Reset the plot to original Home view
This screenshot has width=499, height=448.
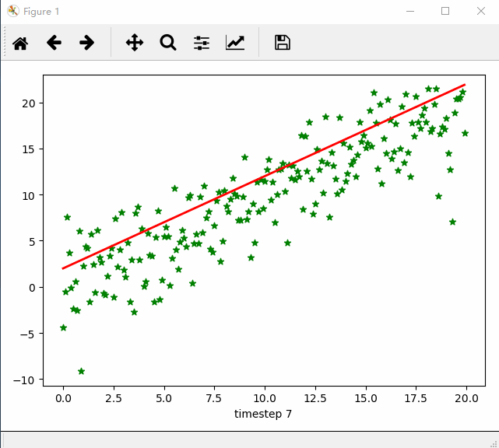tap(20, 43)
